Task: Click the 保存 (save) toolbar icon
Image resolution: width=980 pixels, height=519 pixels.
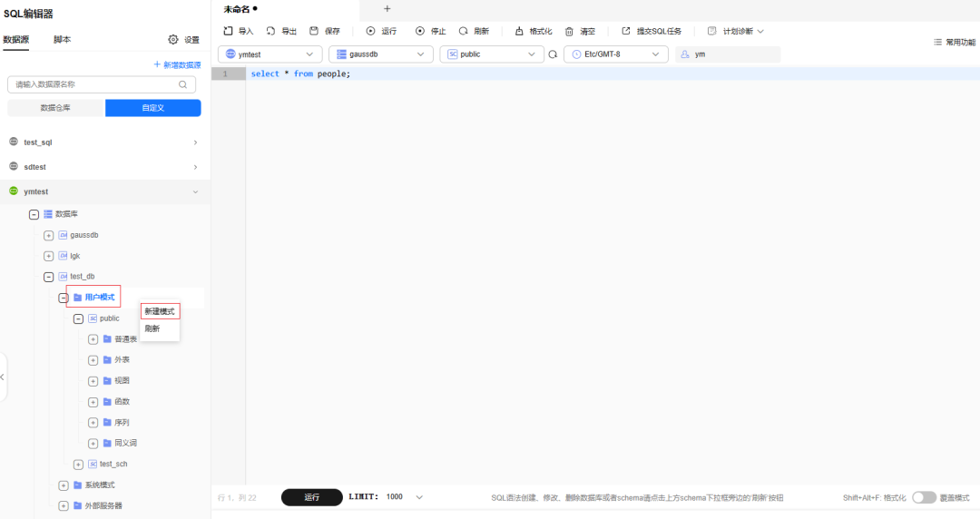Action: click(x=314, y=31)
